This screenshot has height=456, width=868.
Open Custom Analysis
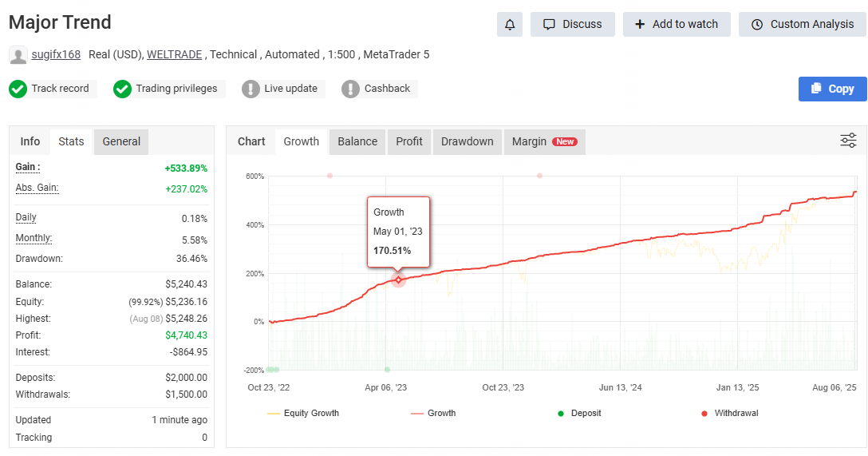click(x=803, y=25)
